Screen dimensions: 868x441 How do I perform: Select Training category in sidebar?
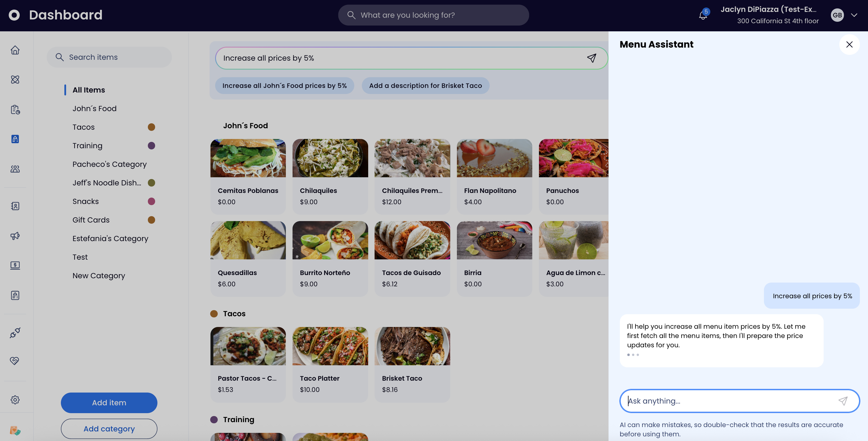click(87, 145)
